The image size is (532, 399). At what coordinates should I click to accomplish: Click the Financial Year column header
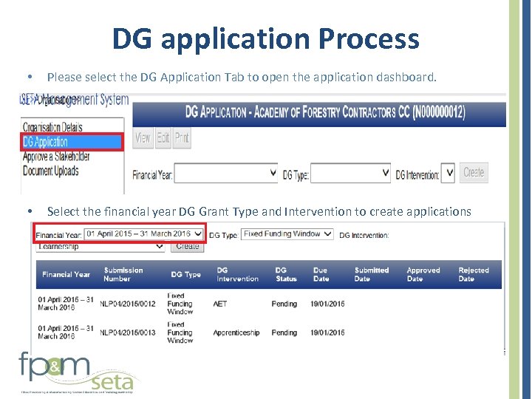click(66, 274)
